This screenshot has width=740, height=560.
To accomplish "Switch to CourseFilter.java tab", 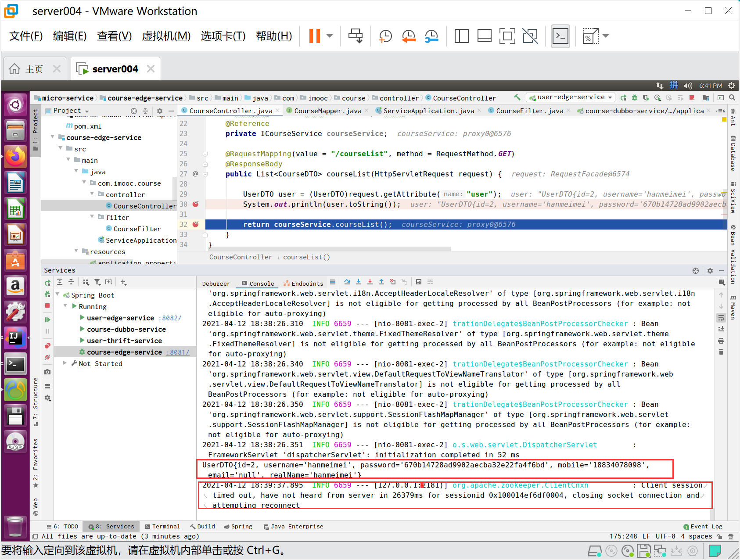I will (530, 111).
